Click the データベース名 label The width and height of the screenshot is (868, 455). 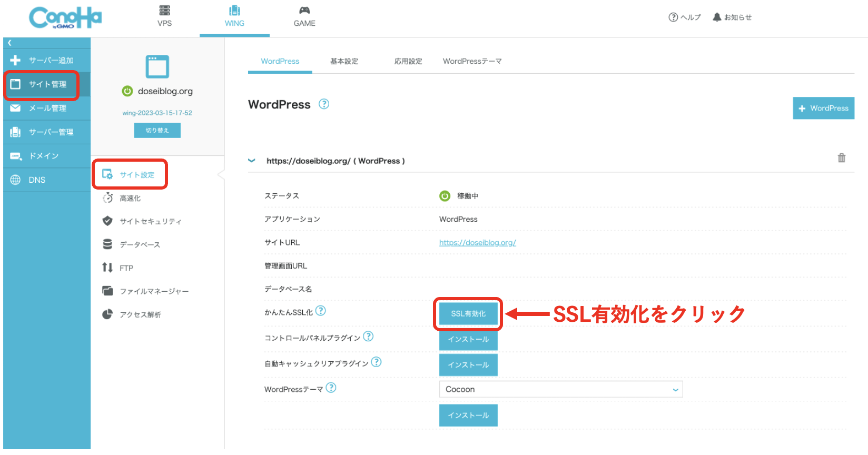tap(288, 289)
